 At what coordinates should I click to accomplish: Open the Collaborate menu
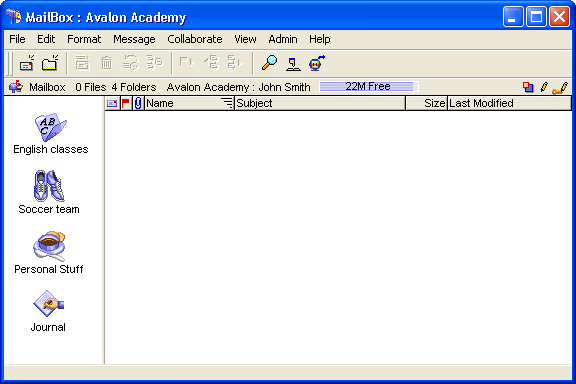click(x=195, y=39)
